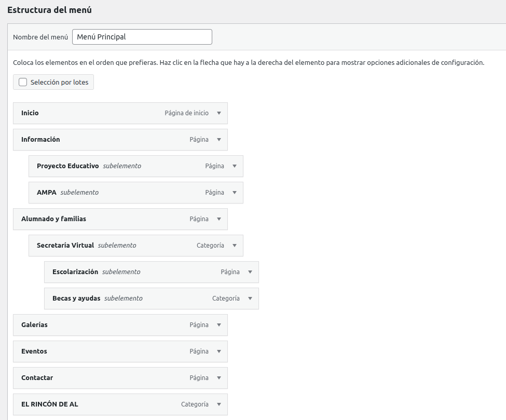506x420 pixels.
Task: Expand EL RINCÓN DE AL arrow
Action: point(219,404)
